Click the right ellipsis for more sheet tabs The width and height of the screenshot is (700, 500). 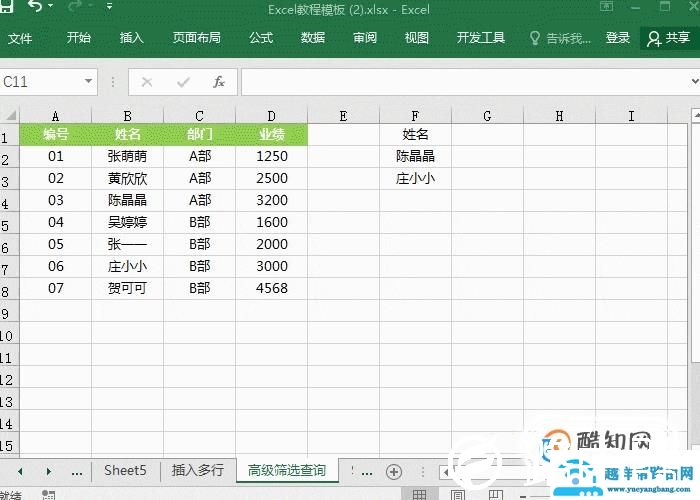[367, 472]
